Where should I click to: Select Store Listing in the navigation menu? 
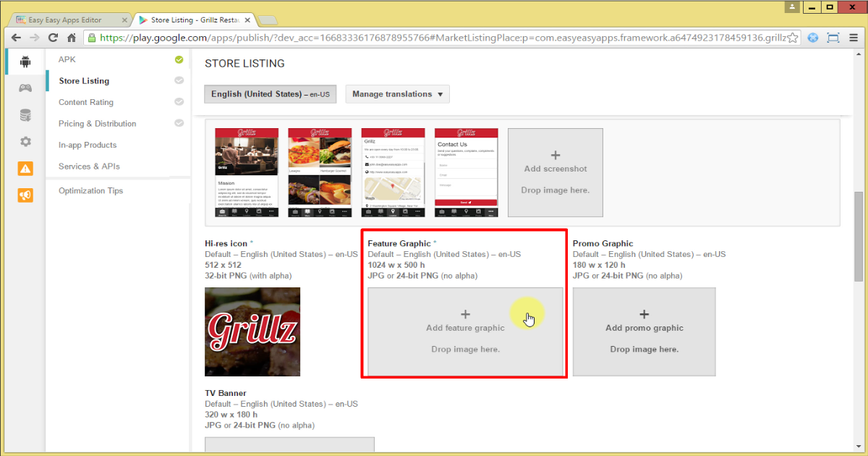pos(83,80)
